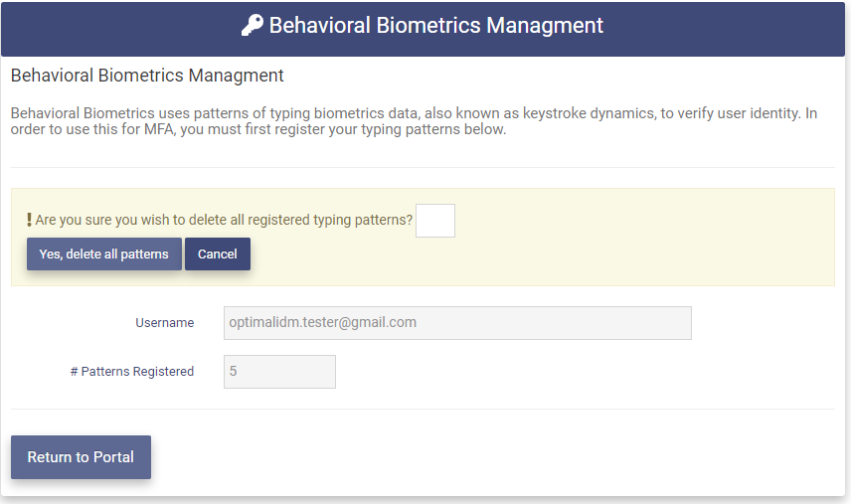The image size is (851, 504).
Task: Go back via Return to Portal
Action: (x=81, y=457)
